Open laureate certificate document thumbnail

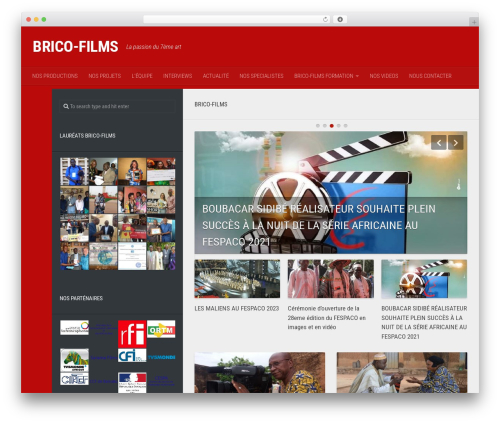click(132, 256)
